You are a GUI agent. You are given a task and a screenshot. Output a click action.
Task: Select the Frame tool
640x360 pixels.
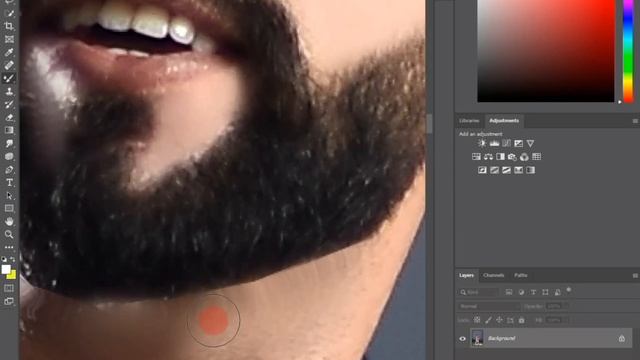tap(9, 39)
